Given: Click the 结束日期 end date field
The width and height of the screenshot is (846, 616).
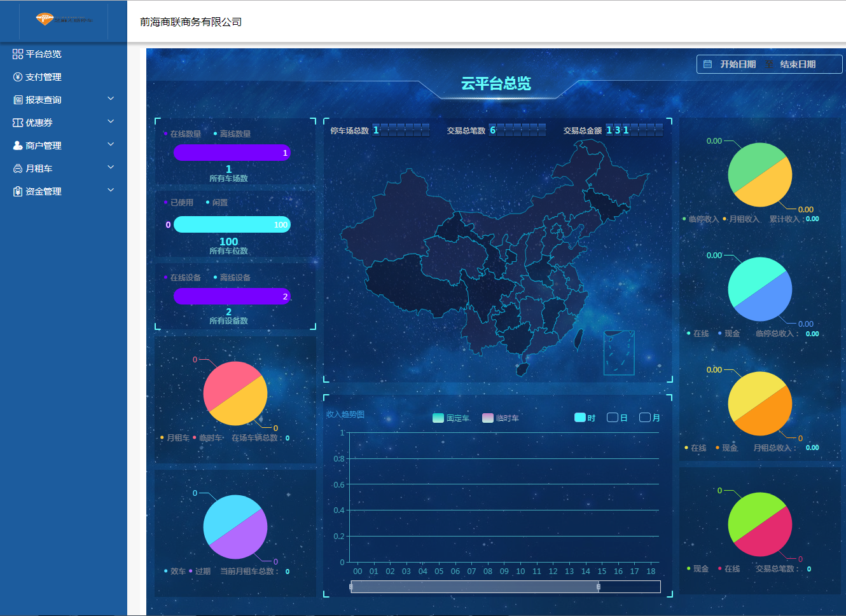Looking at the screenshot, I should [x=798, y=64].
